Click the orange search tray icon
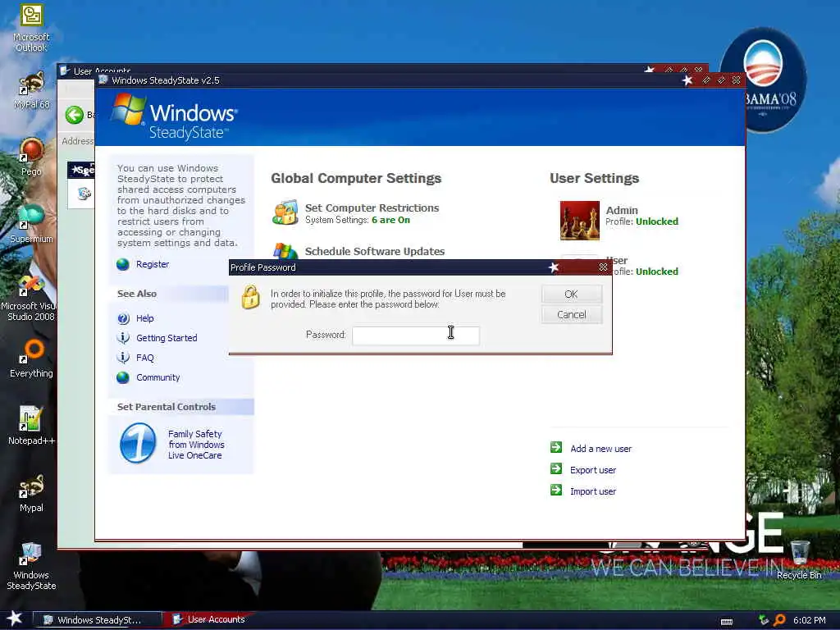Screen dimensions: 840x630 pos(779,620)
